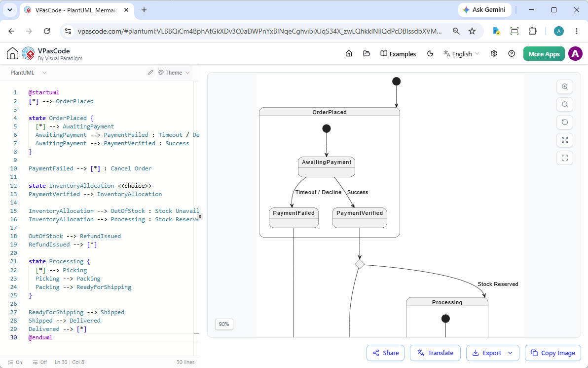This screenshot has height=368, width=588.
Task: Open the Examples menu
Action: [398, 54]
